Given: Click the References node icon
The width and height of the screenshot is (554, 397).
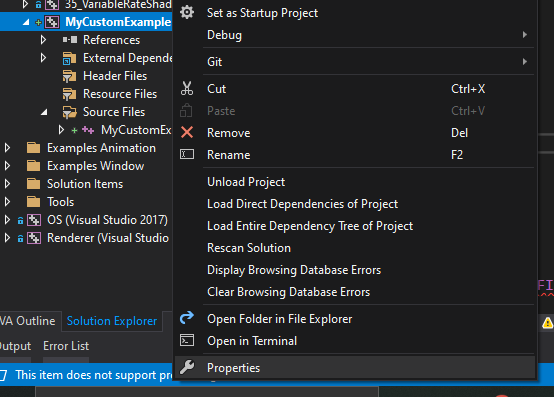Looking at the screenshot, I should pyautogui.click(x=70, y=40).
